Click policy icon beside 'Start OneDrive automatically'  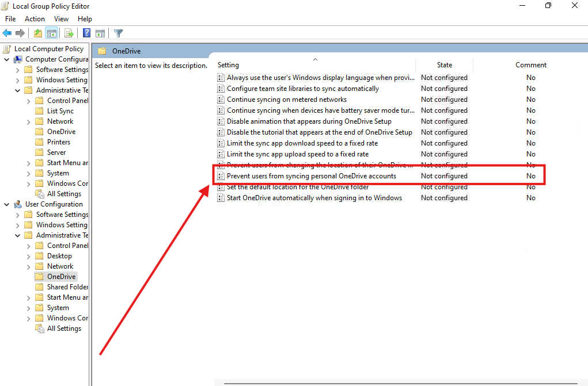(x=221, y=197)
